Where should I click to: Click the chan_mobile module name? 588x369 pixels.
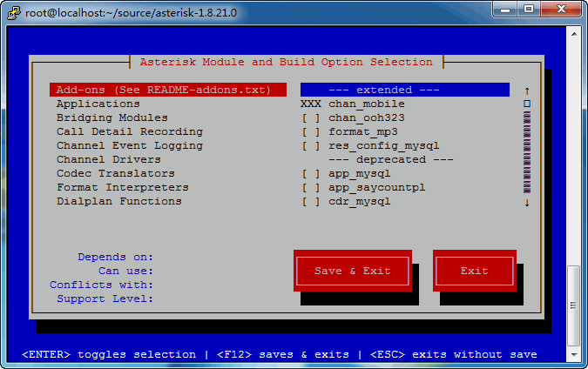(367, 104)
